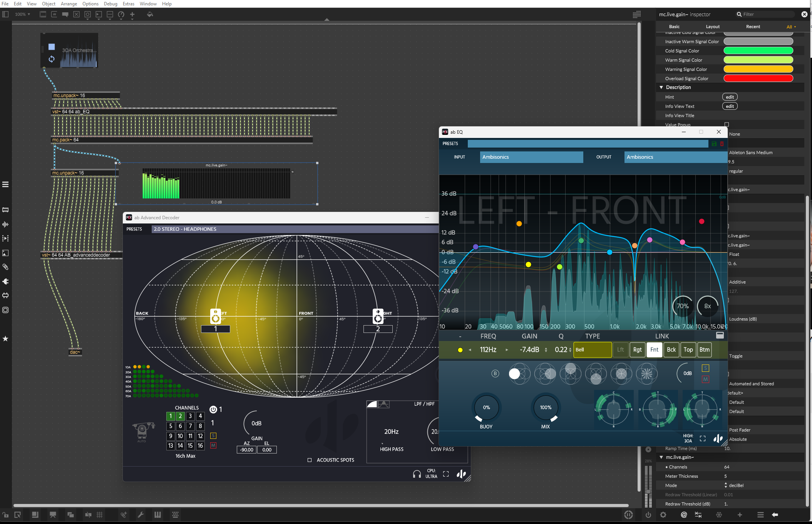Switch to the Layout inspector tab

[712, 27]
